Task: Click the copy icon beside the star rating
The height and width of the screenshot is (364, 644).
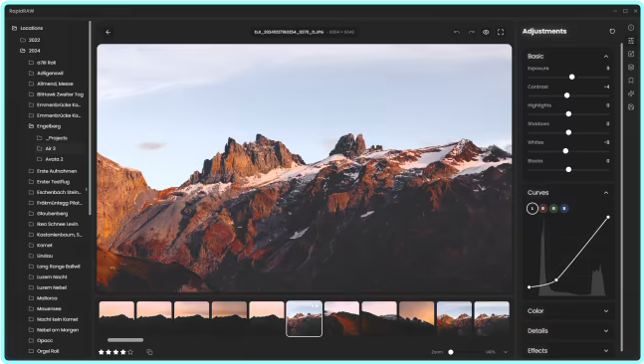Action: tap(149, 352)
